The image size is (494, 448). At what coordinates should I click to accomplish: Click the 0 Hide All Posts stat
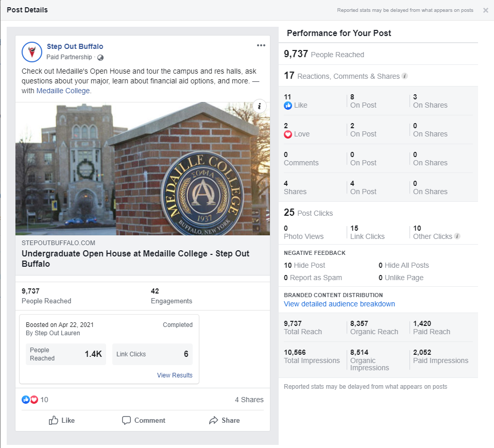(x=403, y=265)
